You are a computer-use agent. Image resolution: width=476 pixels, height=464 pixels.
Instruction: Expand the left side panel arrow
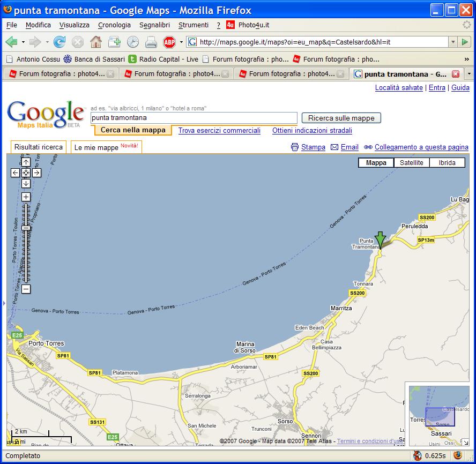(4, 303)
